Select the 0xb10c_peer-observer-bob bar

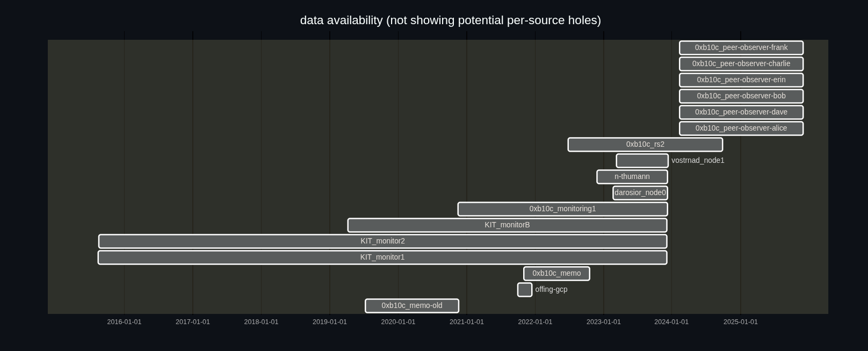[741, 96]
